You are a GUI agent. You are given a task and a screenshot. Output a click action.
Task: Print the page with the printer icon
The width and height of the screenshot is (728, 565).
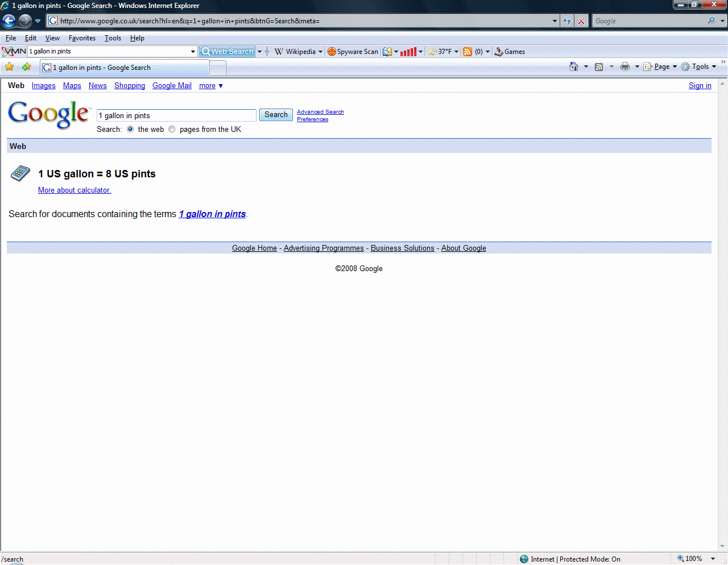coord(625,67)
